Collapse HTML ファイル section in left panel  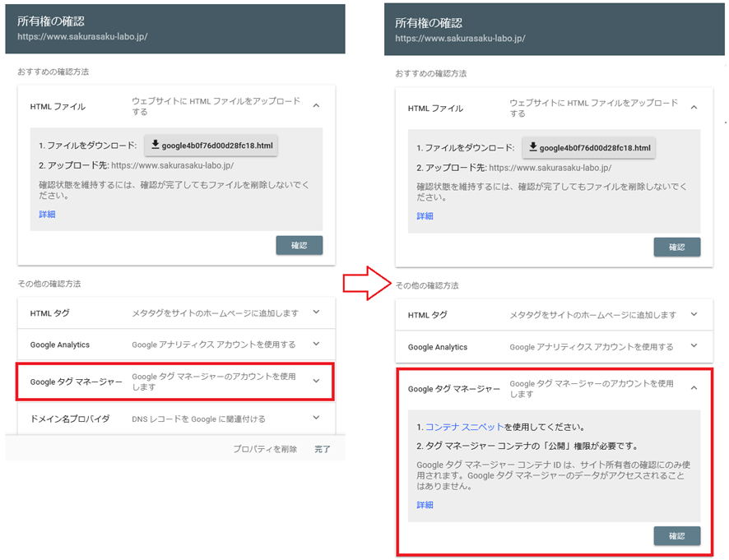[316, 106]
